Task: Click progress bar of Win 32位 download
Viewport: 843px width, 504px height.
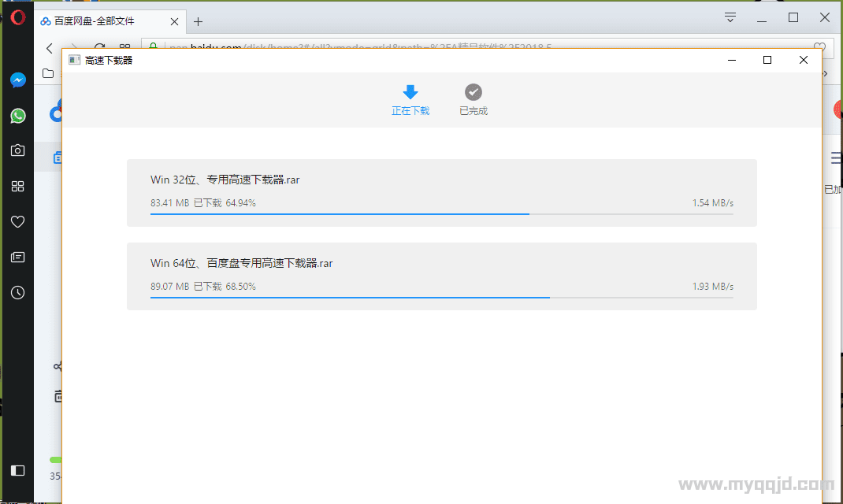Action: tap(442, 214)
